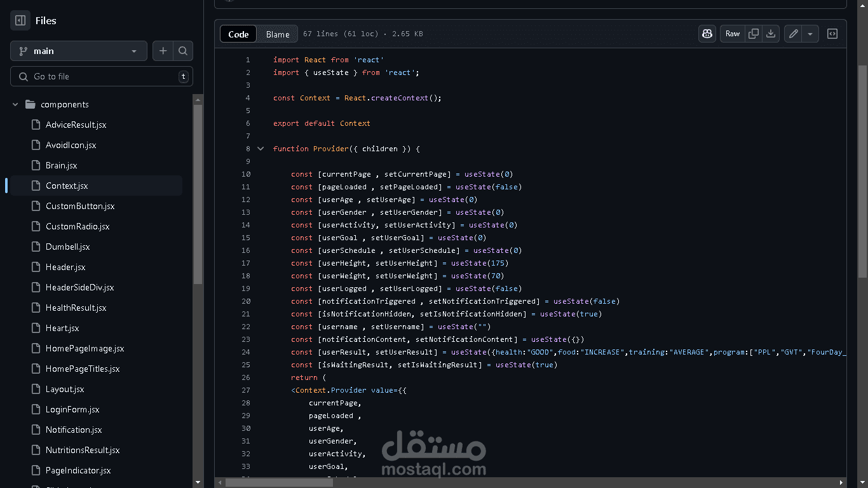The height and width of the screenshot is (488, 868).
Task: Click the page vertical scrollbar
Action: 862,170
